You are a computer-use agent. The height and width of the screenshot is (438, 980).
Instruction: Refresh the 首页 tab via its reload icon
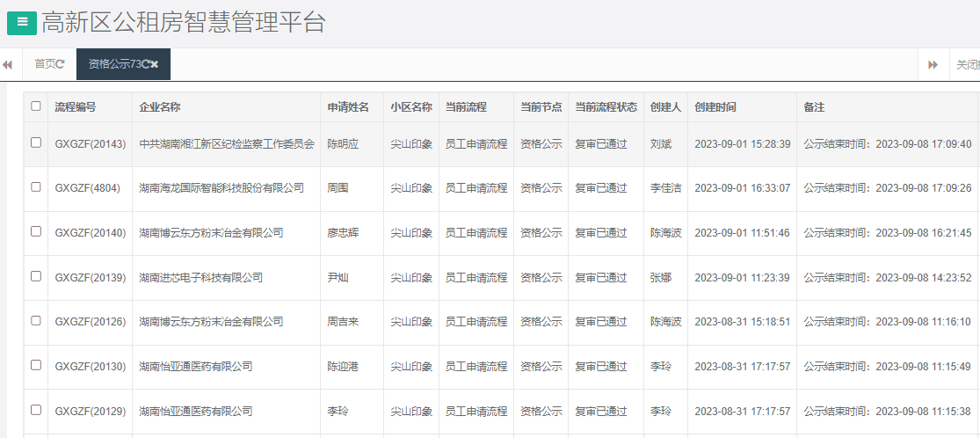(61, 64)
